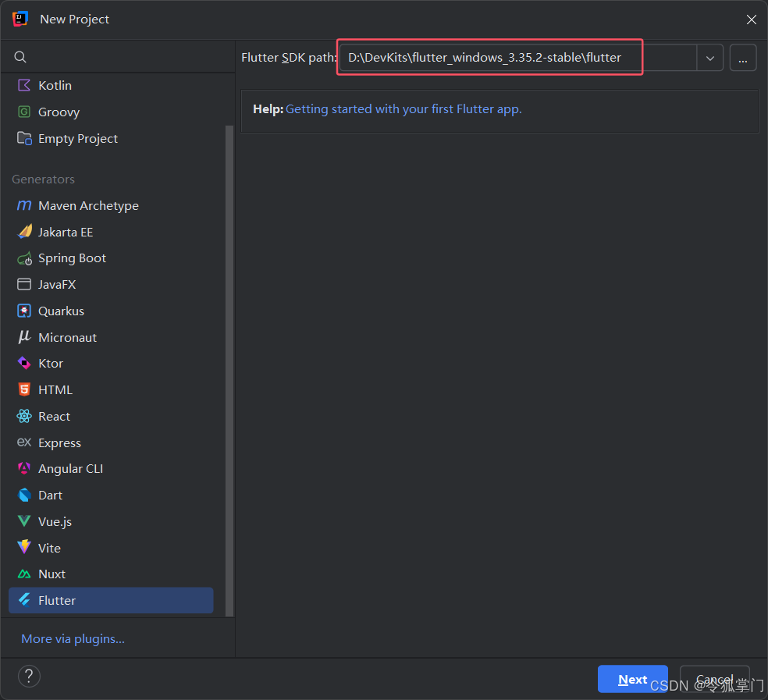This screenshot has width=768, height=700.
Task: Click the More via plugins link
Action: (73, 639)
